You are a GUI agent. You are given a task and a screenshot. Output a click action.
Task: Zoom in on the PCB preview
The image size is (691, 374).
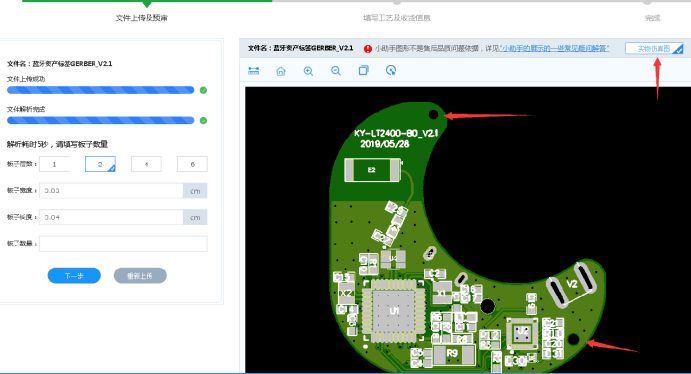tap(308, 71)
